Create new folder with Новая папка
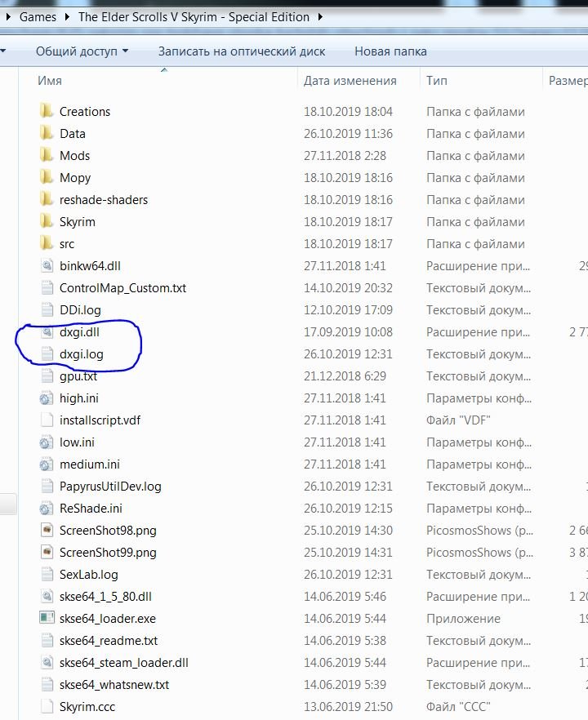Screen dimensions: 588x720 [390, 51]
